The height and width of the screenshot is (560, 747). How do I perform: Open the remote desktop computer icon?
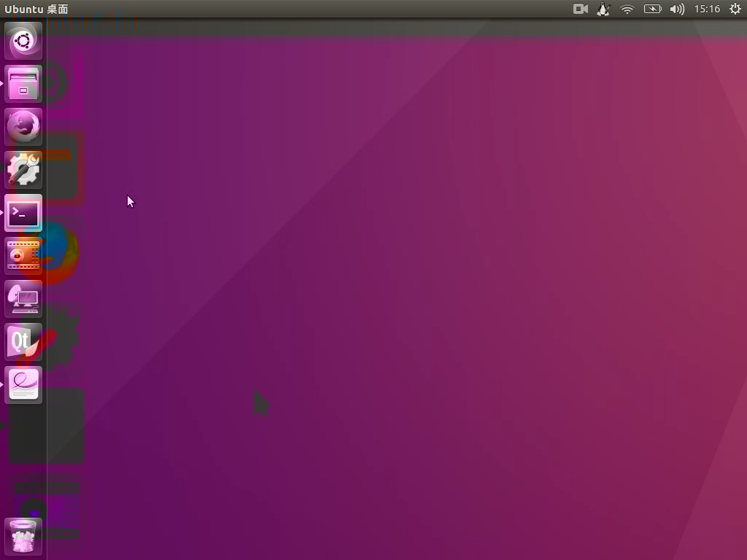23,299
